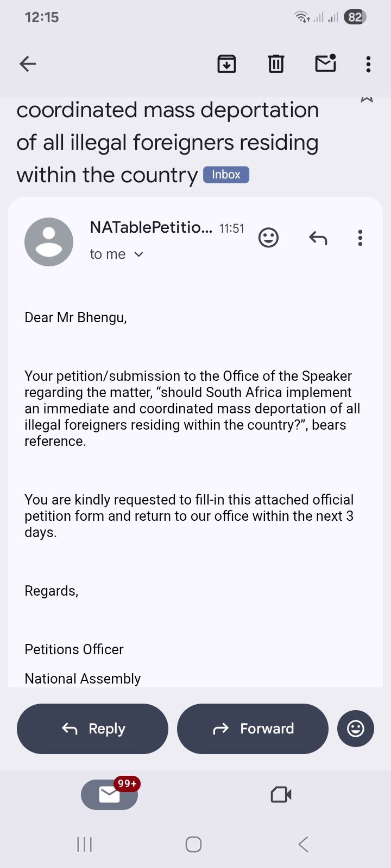Add emoji reaction in the message header
Screen dimensions: 391x868
[x=268, y=238]
